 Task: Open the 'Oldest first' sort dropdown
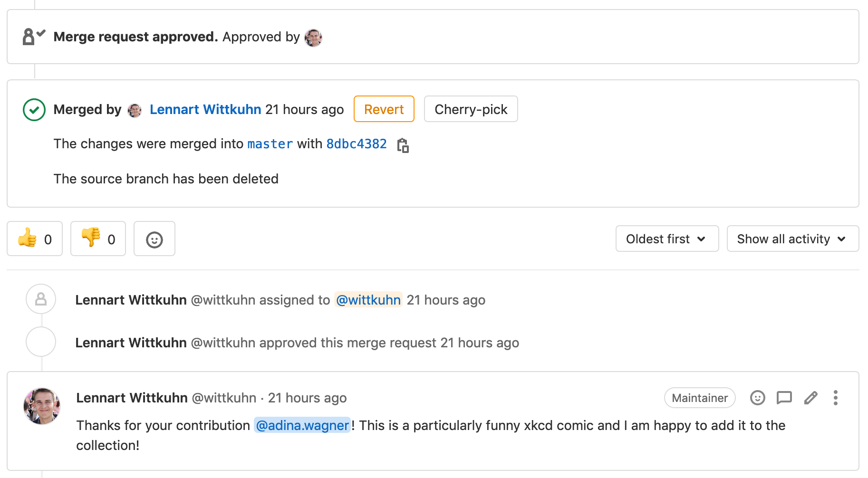pyautogui.click(x=666, y=239)
